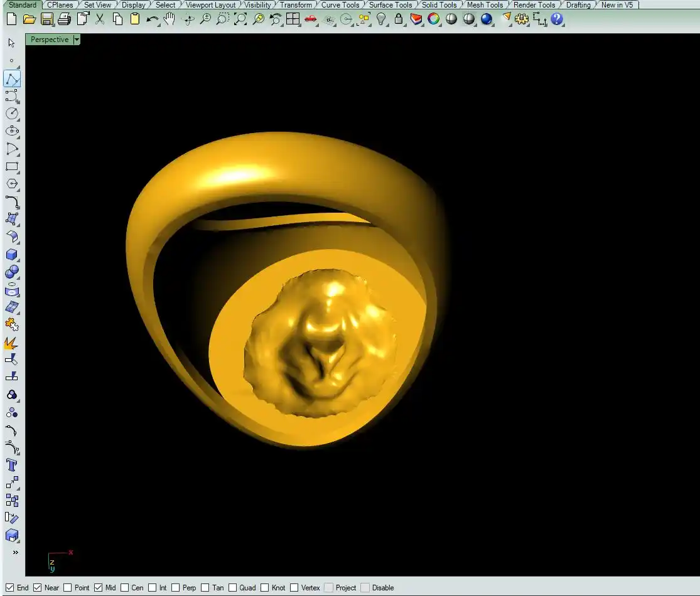This screenshot has height=596, width=700.
Task: Turn on the Quad object snap
Action: (233, 588)
